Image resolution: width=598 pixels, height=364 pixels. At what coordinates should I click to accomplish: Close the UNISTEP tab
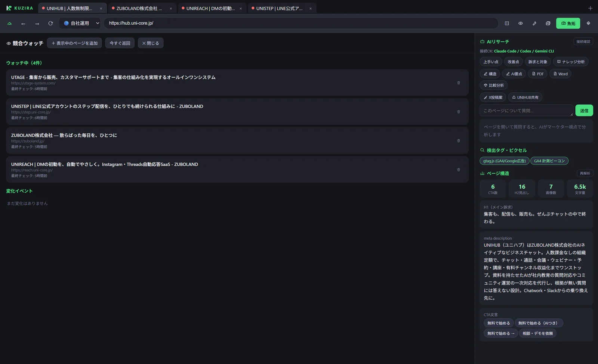[311, 8]
